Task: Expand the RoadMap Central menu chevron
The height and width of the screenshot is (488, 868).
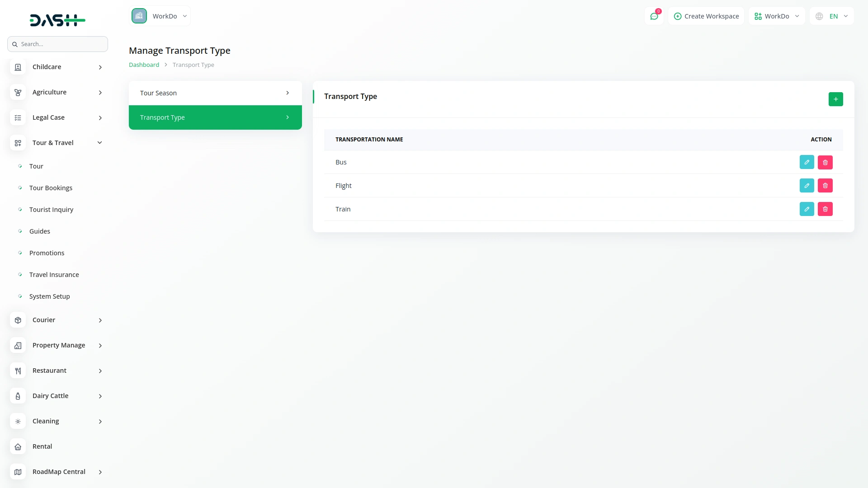Action: (100, 472)
